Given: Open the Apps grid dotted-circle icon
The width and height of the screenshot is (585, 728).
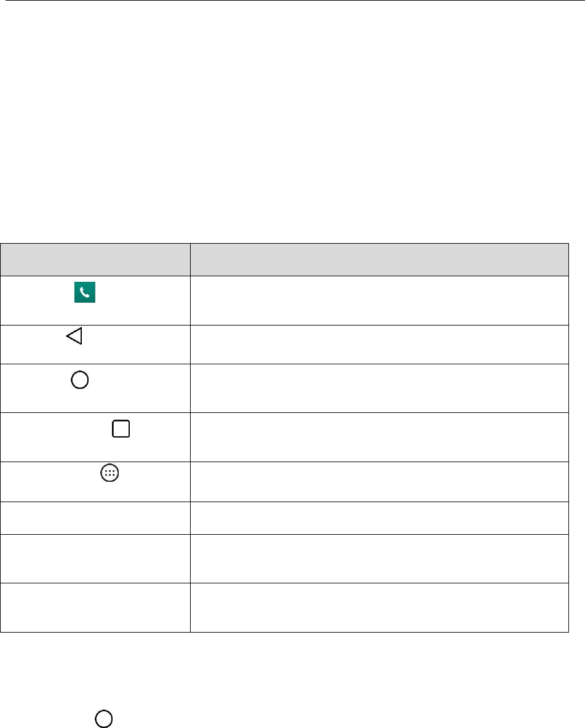Looking at the screenshot, I should [109, 473].
